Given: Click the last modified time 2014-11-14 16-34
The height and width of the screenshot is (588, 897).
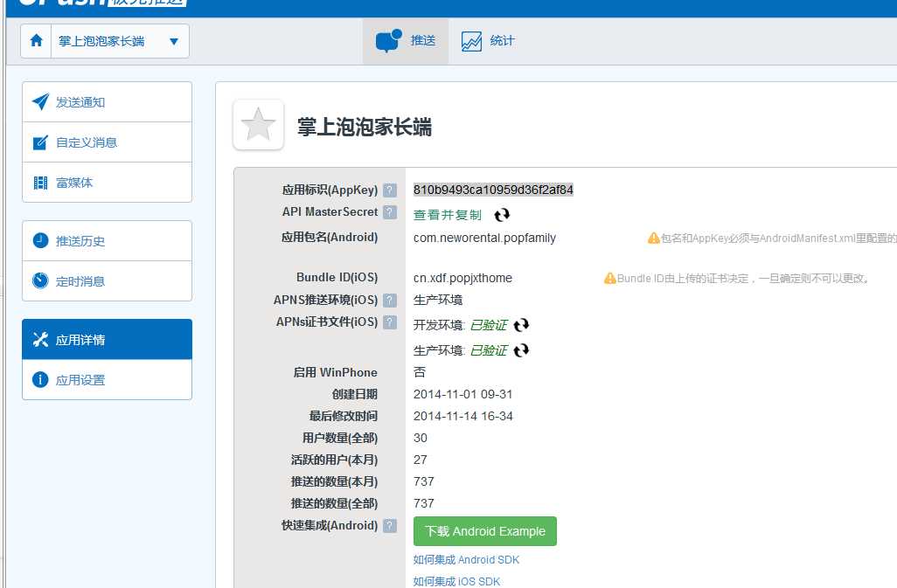Looking at the screenshot, I should click(x=462, y=416).
